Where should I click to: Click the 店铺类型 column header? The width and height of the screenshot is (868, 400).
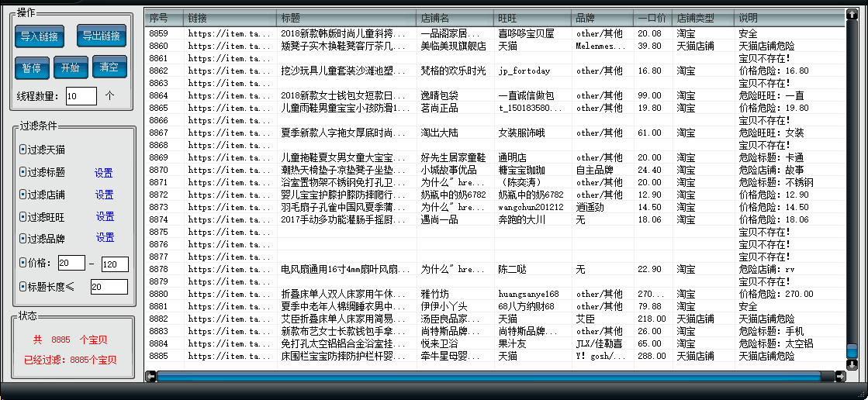pyautogui.click(x=703, y=18)
